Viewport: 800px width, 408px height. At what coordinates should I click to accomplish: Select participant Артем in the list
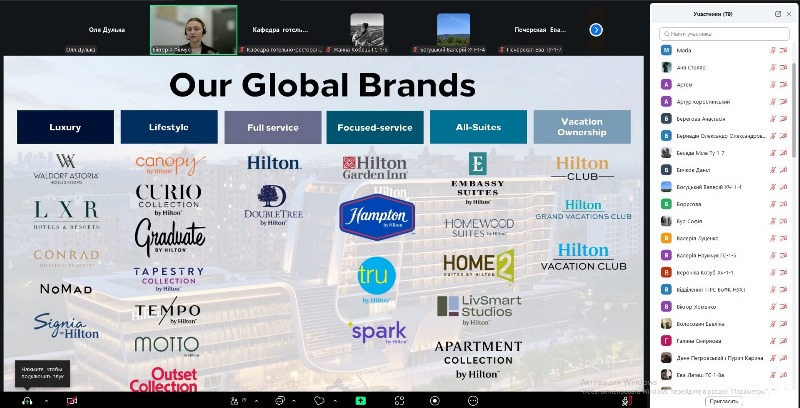click(x=725, y=85)
